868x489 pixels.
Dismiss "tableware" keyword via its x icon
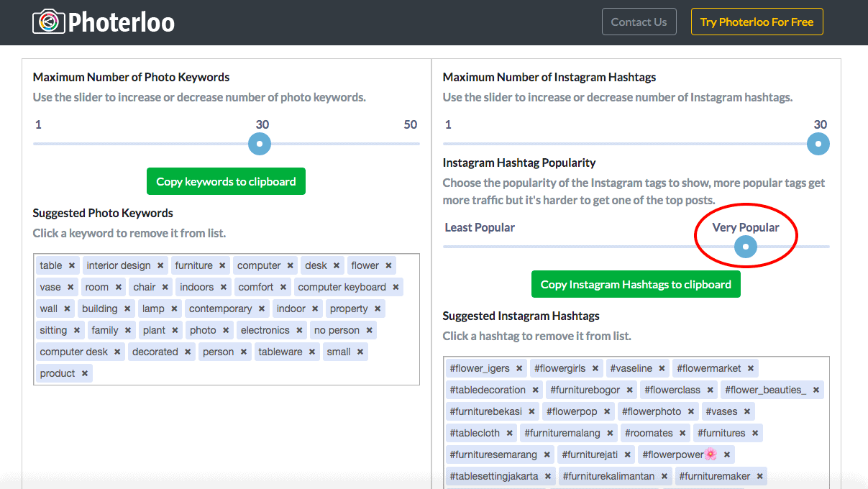pos(311,351)
